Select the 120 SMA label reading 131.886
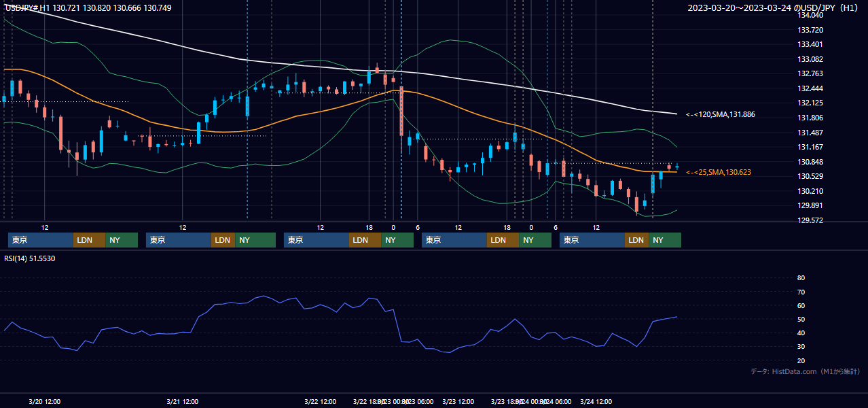Viewport: 868px width, 408px height. [721, 114]
